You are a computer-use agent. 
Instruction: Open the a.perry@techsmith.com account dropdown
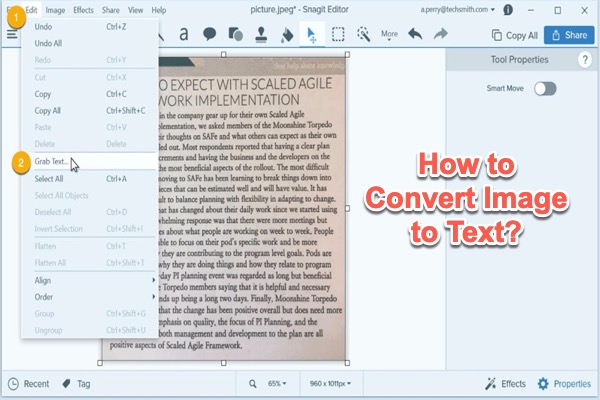[x=458, y=10]
